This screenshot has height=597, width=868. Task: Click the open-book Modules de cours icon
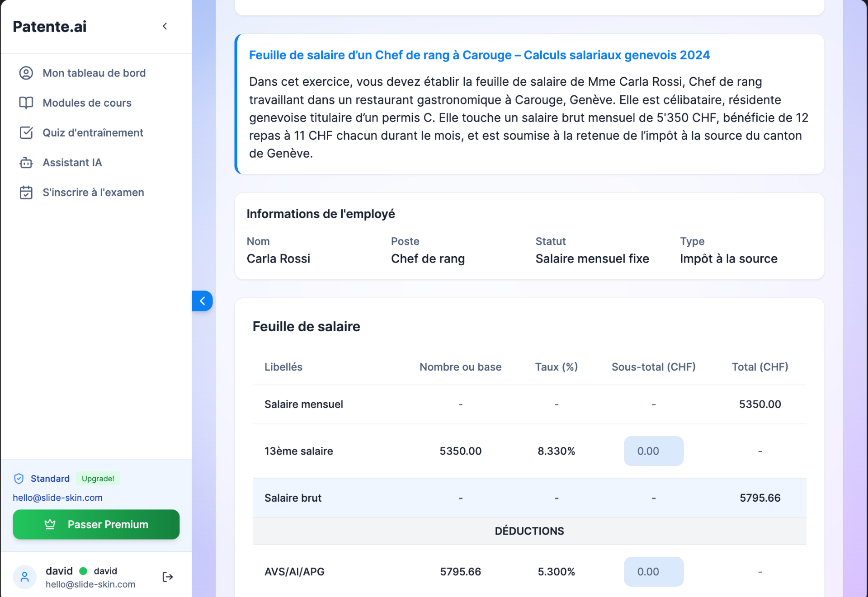click(x=26, y=103)
